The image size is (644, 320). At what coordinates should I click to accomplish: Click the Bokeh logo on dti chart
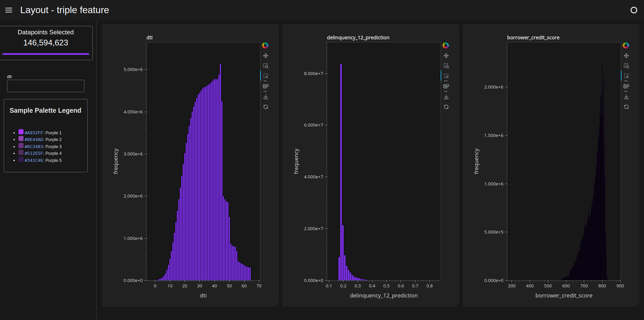click(265, 45)
